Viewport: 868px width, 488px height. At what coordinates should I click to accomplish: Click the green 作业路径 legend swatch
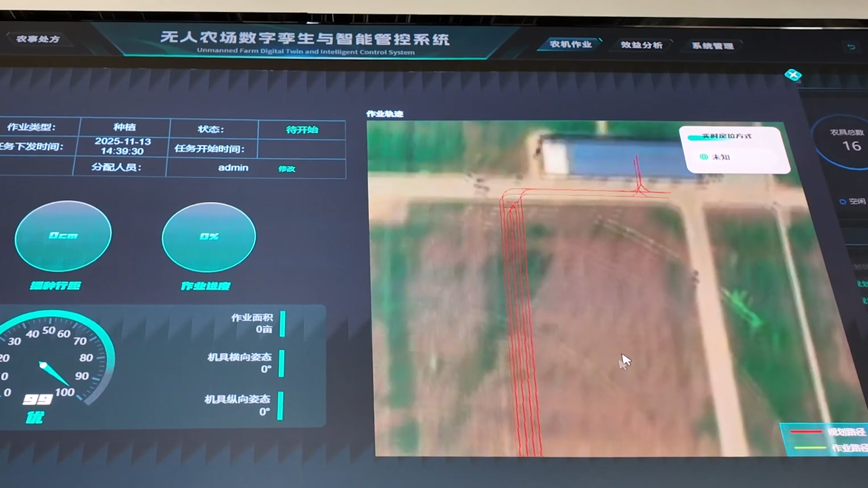tap(809, 448)
